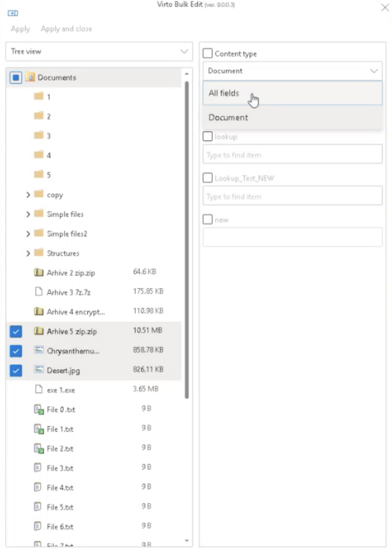Click the 858.78 KB size value
Image resolution: width=392 pixels, height=548 pixels.
point(148,350)
